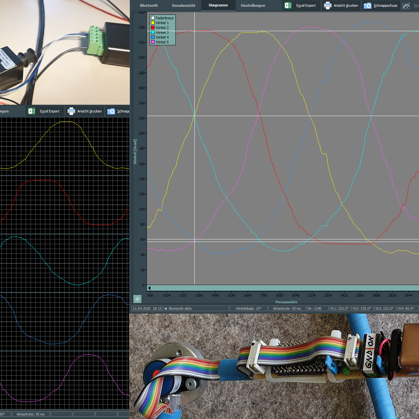419x419 pixels.
Task: Click the Schnappschuss label in the diagram toolbar
Action: pos(385,6)
